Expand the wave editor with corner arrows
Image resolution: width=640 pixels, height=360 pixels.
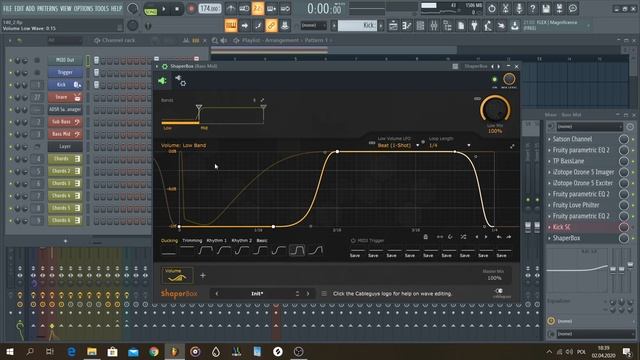click(512, 146)
